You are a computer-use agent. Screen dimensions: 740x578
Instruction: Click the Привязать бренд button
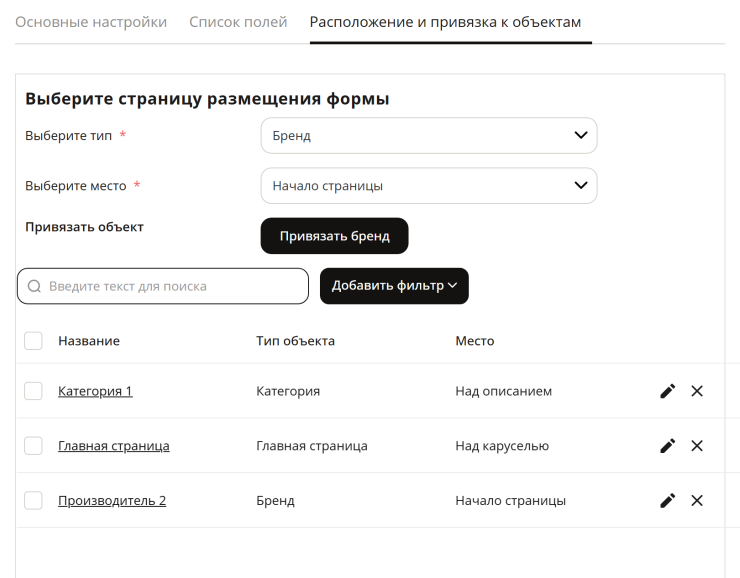tap(335, 236)
